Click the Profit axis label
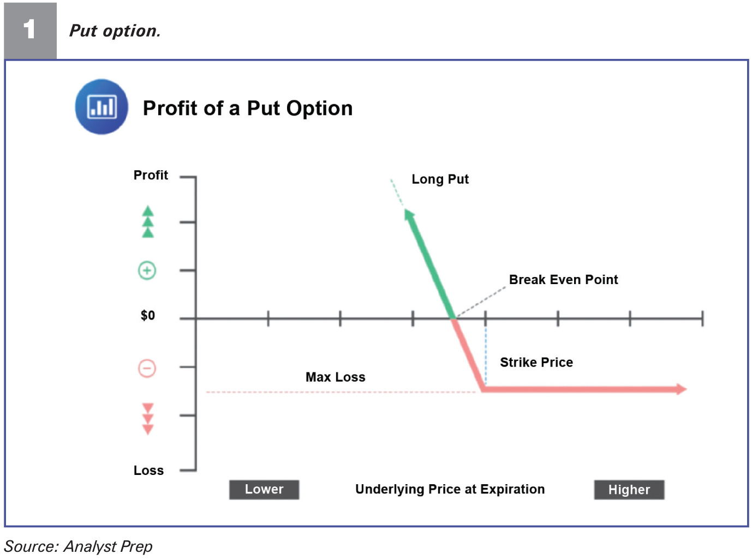Viewport: 752px width, 560px height. 151,176
